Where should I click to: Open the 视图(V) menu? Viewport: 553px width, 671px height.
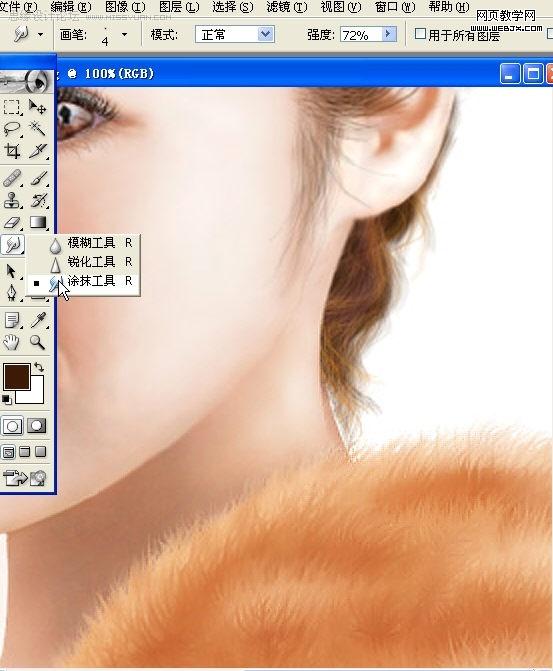point(341,7)
